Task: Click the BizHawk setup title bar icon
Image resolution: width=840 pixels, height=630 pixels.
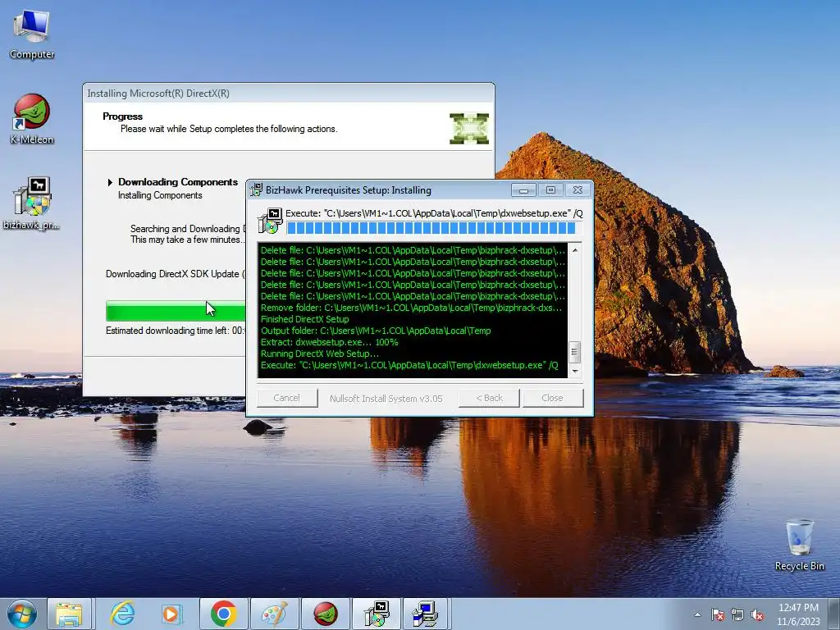Action: click(256, 189)
